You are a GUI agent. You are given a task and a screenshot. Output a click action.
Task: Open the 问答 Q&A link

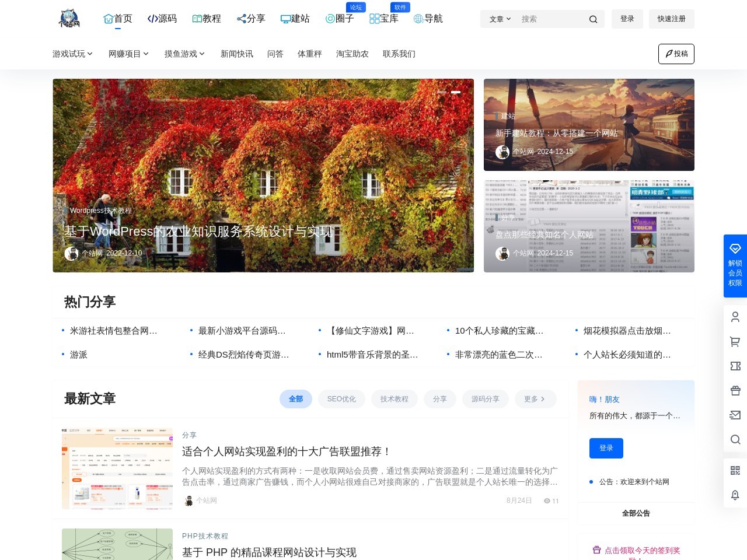(x=275, y=54)
